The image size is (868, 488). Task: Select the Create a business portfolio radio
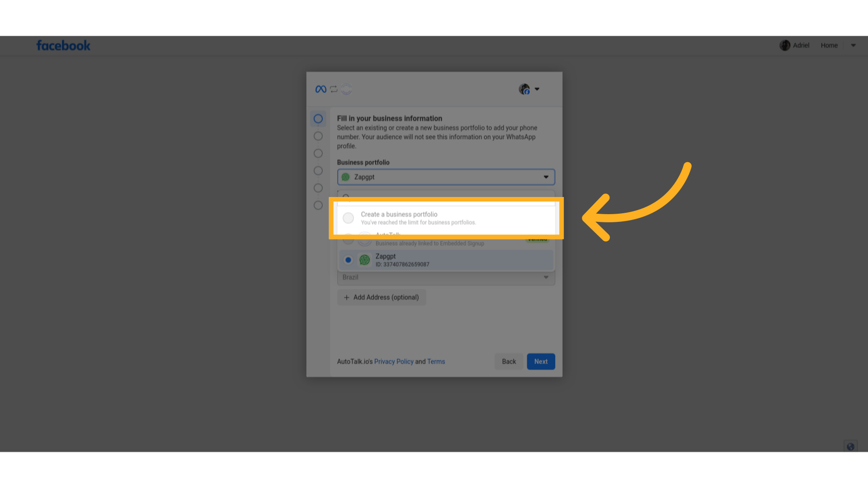pyautogui.click(x=348, y=218)
